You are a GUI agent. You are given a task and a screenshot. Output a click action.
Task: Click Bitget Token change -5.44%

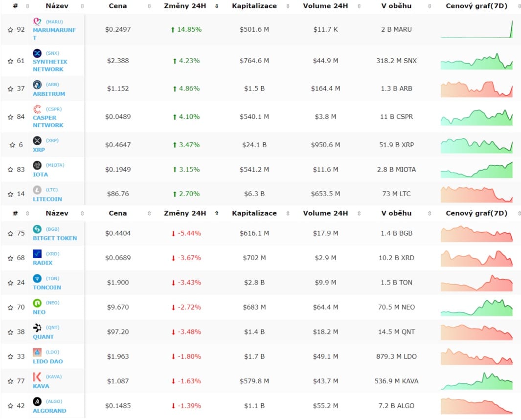186,233
